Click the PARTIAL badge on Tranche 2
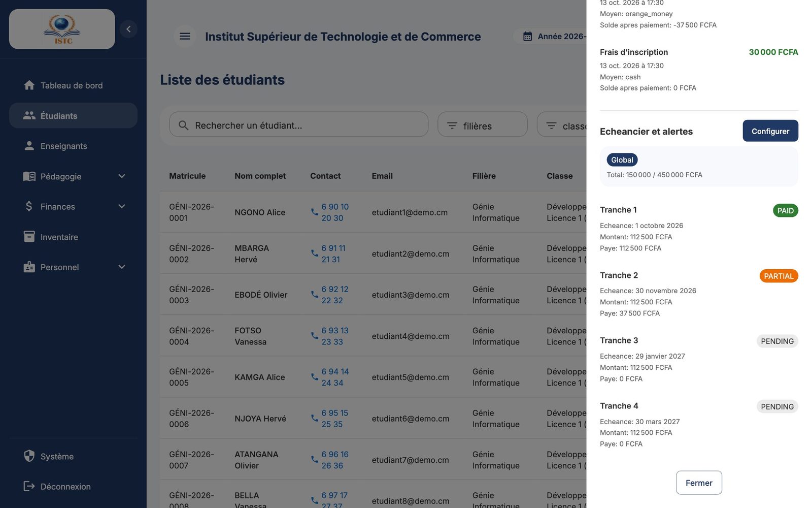This screenshot has width=812, height=508. (x=779, y=276)
